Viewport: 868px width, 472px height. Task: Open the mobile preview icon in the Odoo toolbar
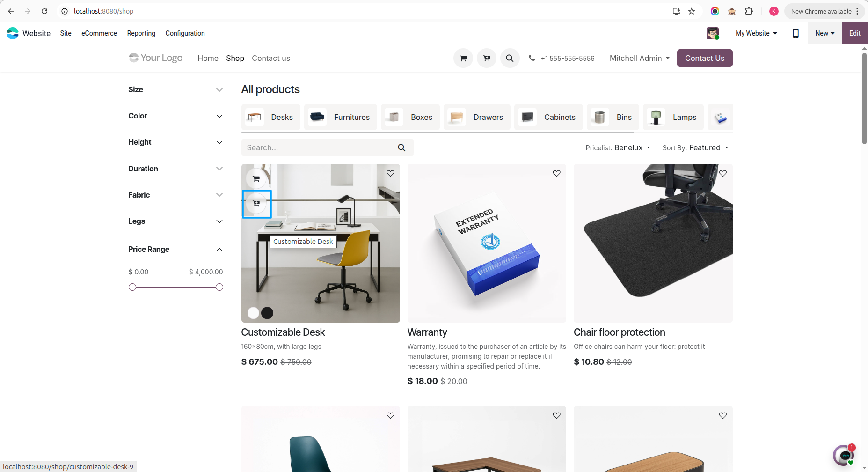coord(795,33)
